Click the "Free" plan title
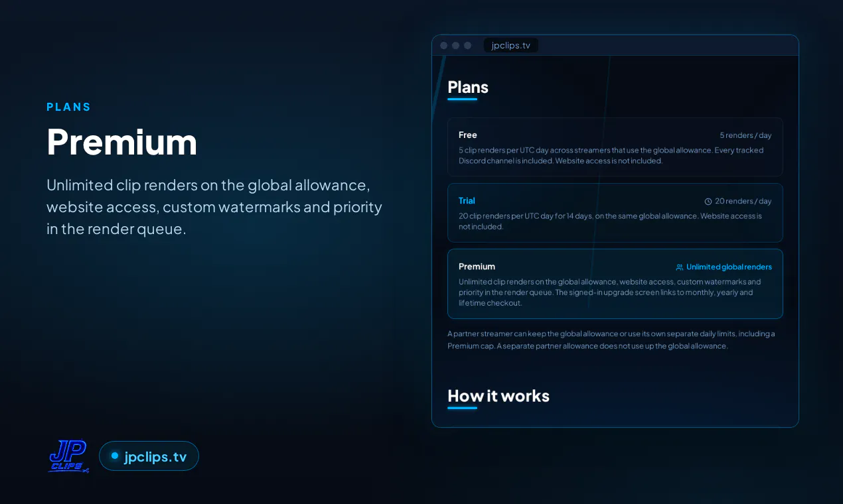Viewport: 843px width, 504px height. [x=468, y=135]
